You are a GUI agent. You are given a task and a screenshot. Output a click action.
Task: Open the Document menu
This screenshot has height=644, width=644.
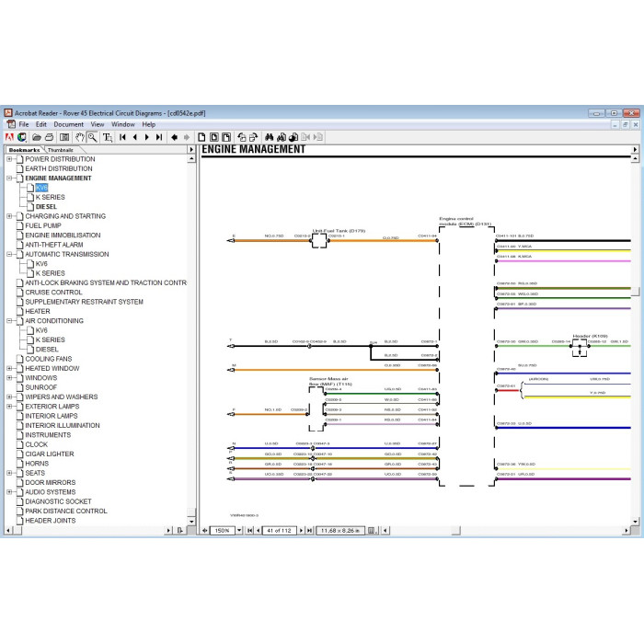tap(68, 124)
